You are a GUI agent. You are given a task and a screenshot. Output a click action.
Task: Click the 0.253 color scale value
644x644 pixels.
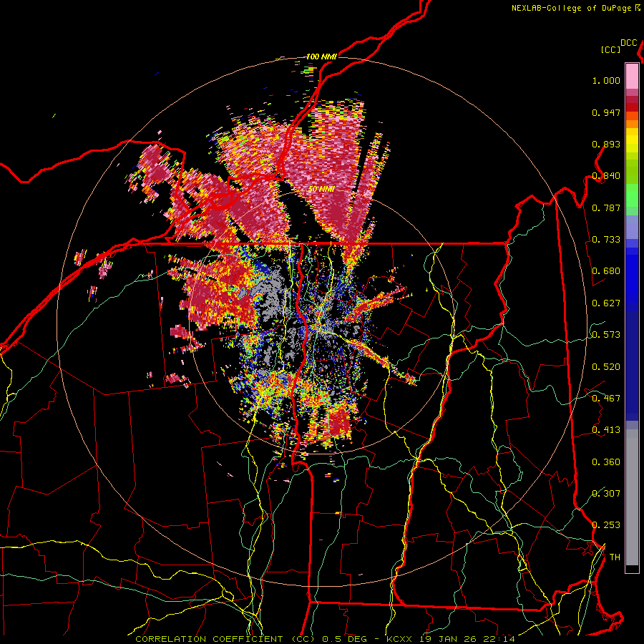click(x=606, y=525)
